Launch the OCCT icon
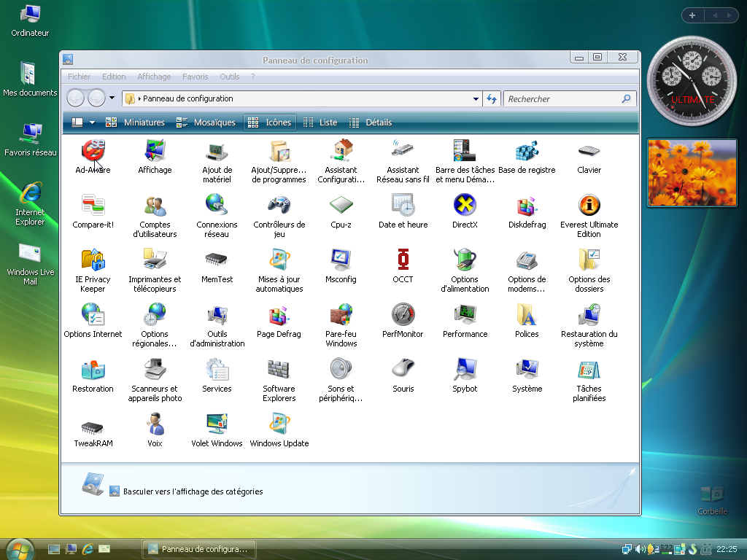This screenshot has height=560, width=747. pyautogui.click(x=403, y=260)
